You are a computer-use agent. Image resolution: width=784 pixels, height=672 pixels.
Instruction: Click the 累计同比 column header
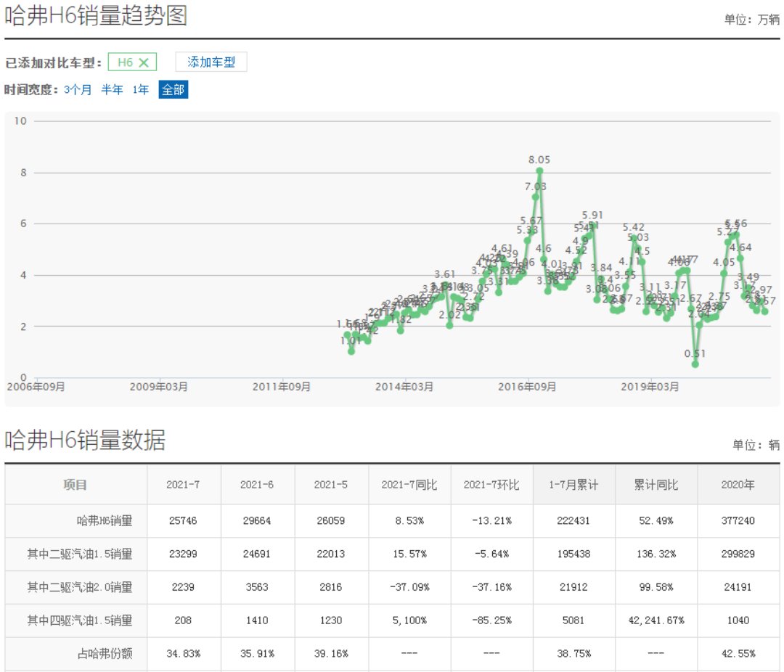[x=656, y=485]
